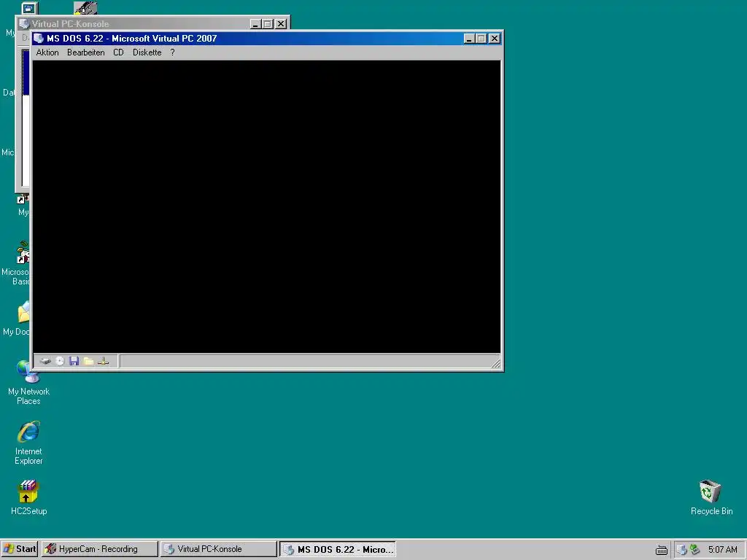Click the floppy disk status icon
The width and height of the screenshot is (747, 560).
click(74, 361)
